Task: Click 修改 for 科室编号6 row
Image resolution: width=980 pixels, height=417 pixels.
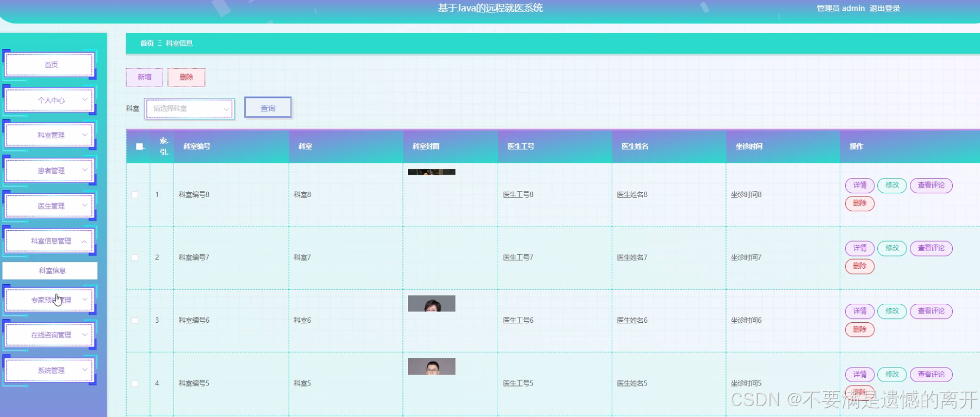Action: pyautogui.click(x=892, y=311)
